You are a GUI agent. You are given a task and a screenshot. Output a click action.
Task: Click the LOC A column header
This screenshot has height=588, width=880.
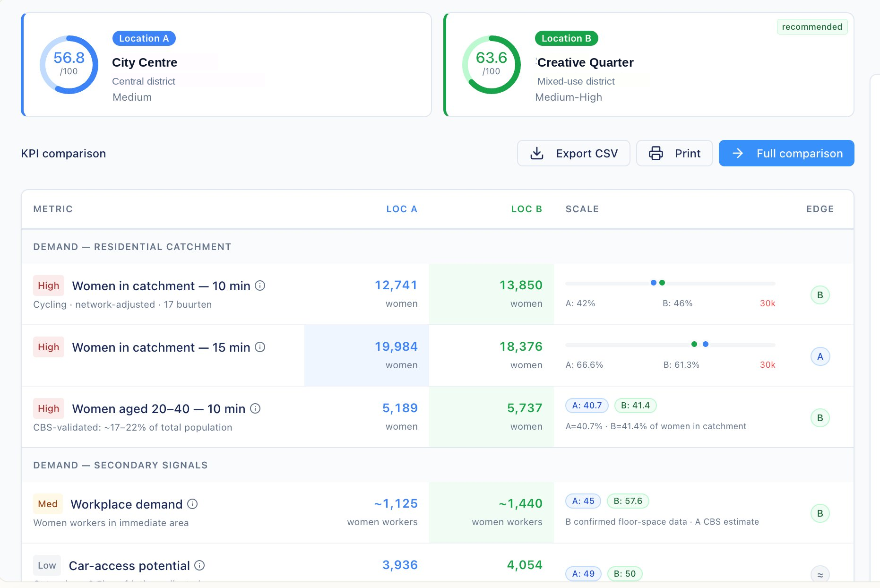[402, 209]
